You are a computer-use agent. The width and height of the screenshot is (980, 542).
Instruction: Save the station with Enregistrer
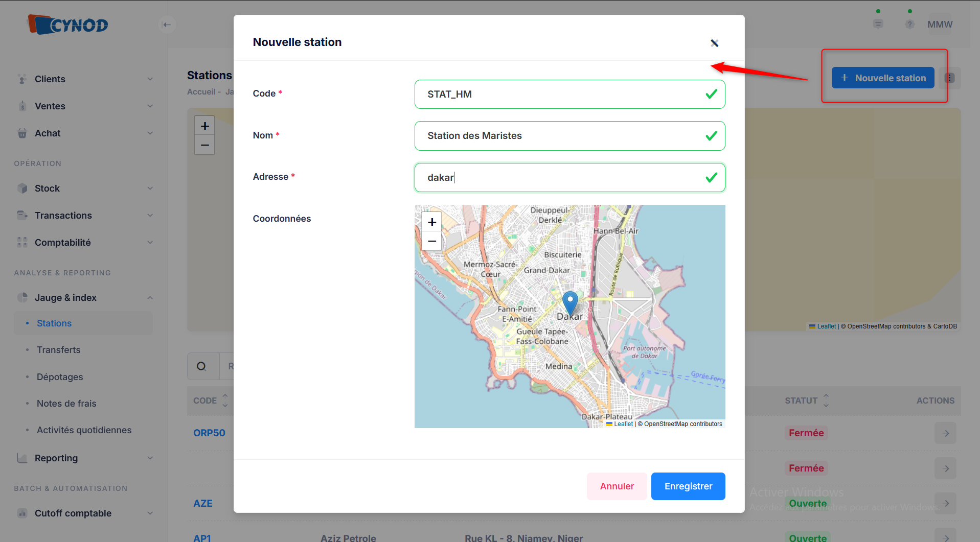pyautogui.click(x=688, y=486)
